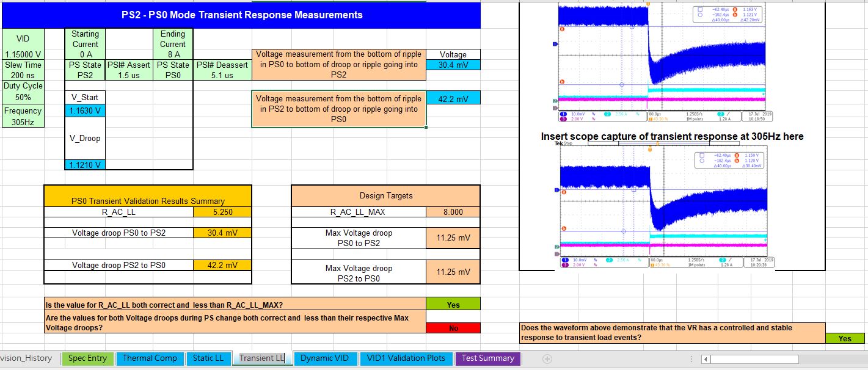Image resolution: width=868 pixels, height=370 pixels.
Task: Open the Spec Entry sheet tab
Action: click(x=87, y=358)
